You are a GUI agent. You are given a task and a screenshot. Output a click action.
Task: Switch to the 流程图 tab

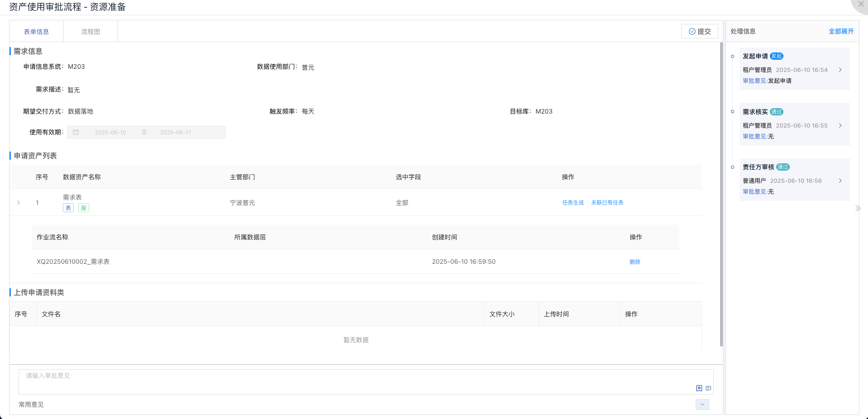90,32
